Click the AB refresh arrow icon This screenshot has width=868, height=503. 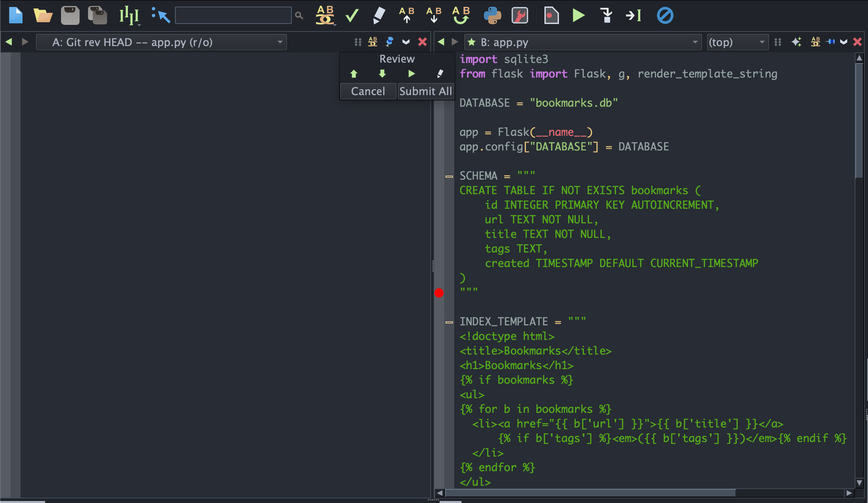pos(461,15)
